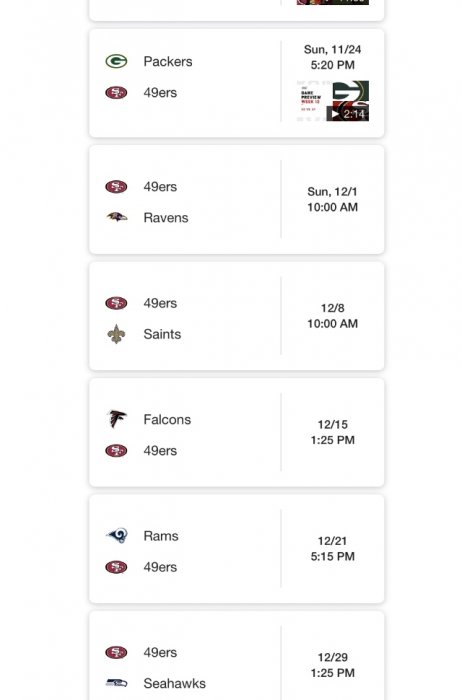
Task: Click the Falcons team logo
Action: pos(117,419)
